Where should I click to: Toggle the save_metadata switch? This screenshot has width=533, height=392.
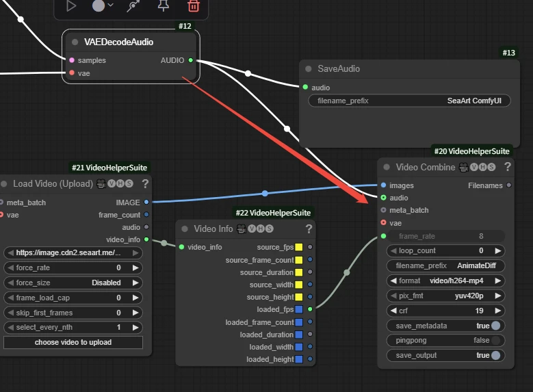(495, 326)
